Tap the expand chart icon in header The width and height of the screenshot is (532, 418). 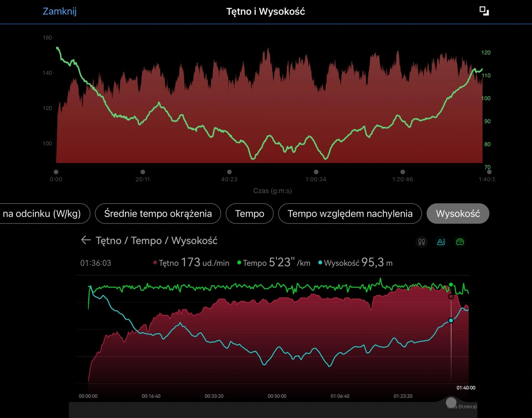click(484, 11)
